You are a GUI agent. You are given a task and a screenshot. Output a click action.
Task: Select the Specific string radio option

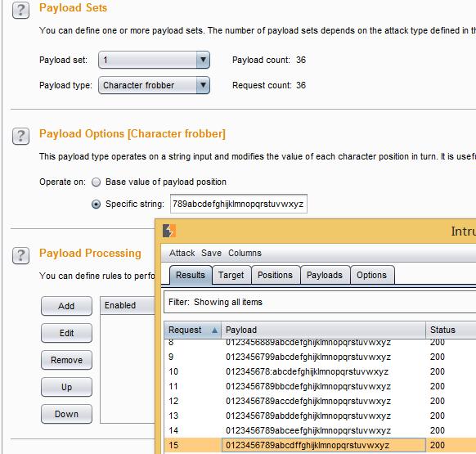point(97,205)
